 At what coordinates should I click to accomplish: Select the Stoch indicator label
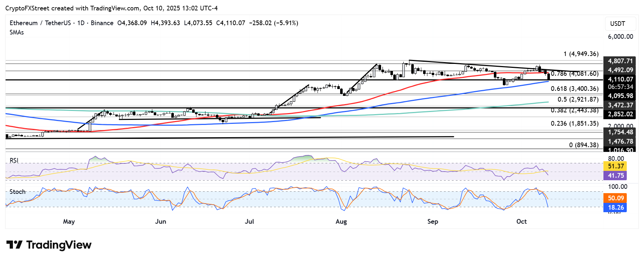click(18, 192)
